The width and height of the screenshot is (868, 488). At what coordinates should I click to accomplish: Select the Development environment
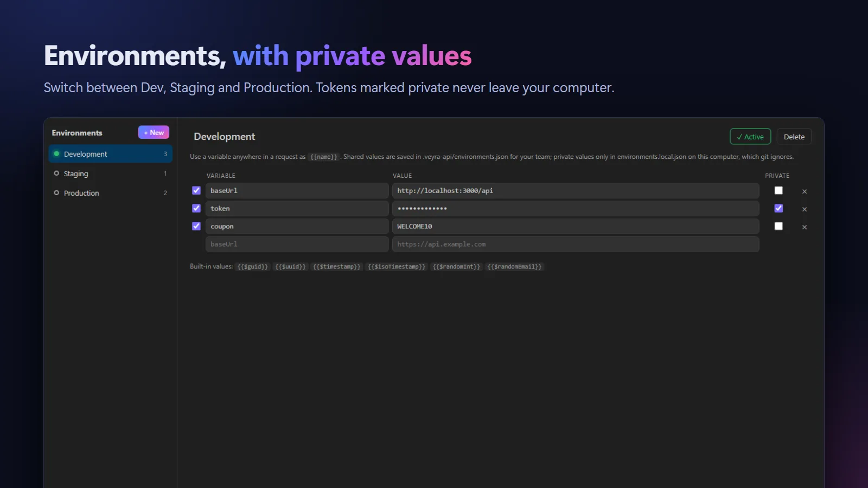[111, 154]
